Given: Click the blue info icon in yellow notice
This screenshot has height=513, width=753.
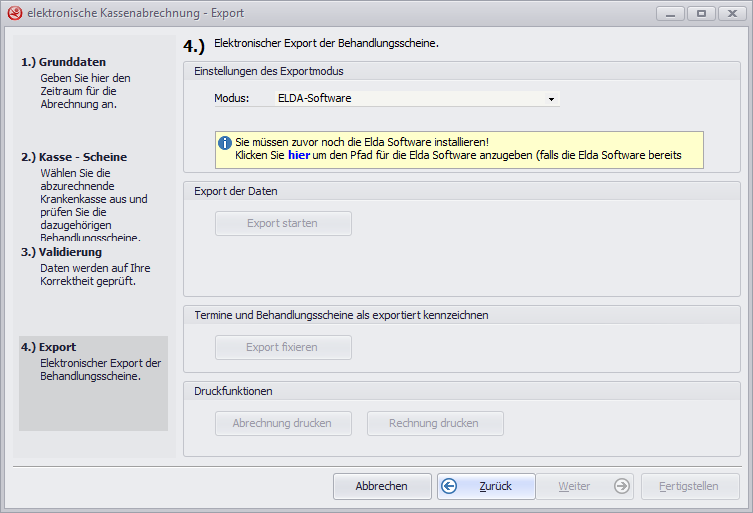Looking at the screenshot, I should (x=225, y=143).
